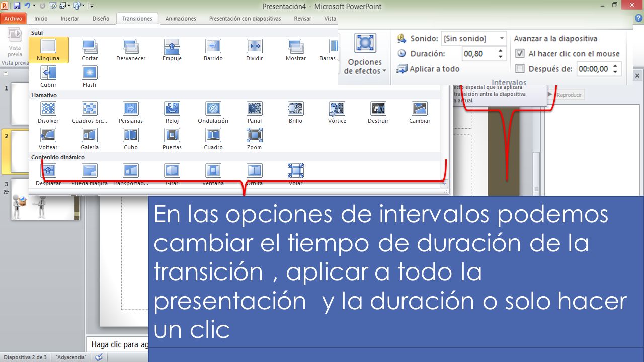Toggle 'Al hacer clic con el mouse' checkbox
Viewport: 644px width, 362px height.
click(x=520, y=53)
